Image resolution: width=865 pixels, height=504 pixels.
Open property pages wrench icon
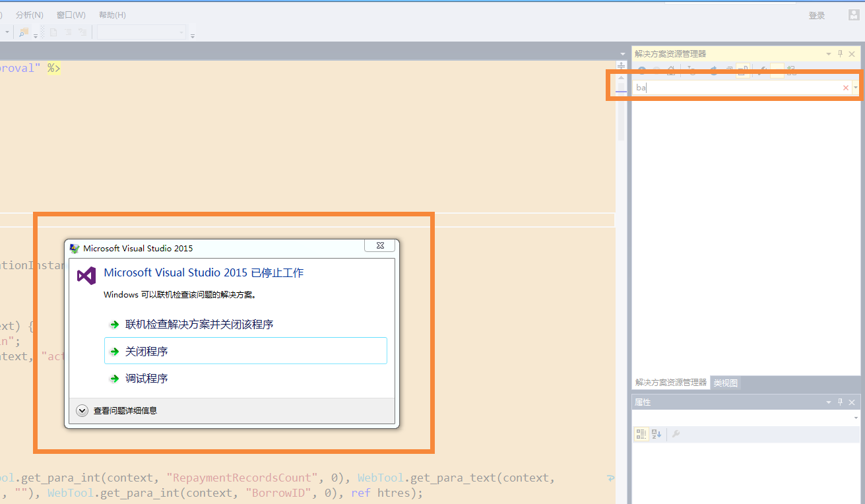coord(676,434)
